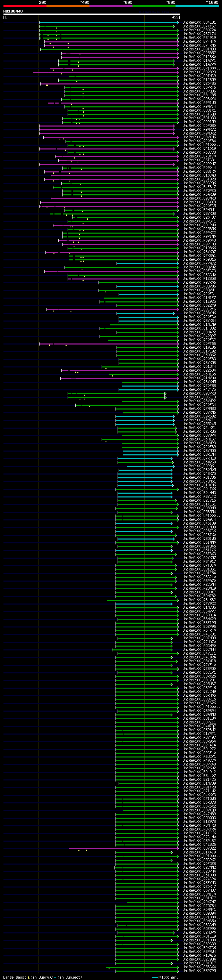
Task: Select hit label UniRef100_A9SXY4
Action: [199, 99]
